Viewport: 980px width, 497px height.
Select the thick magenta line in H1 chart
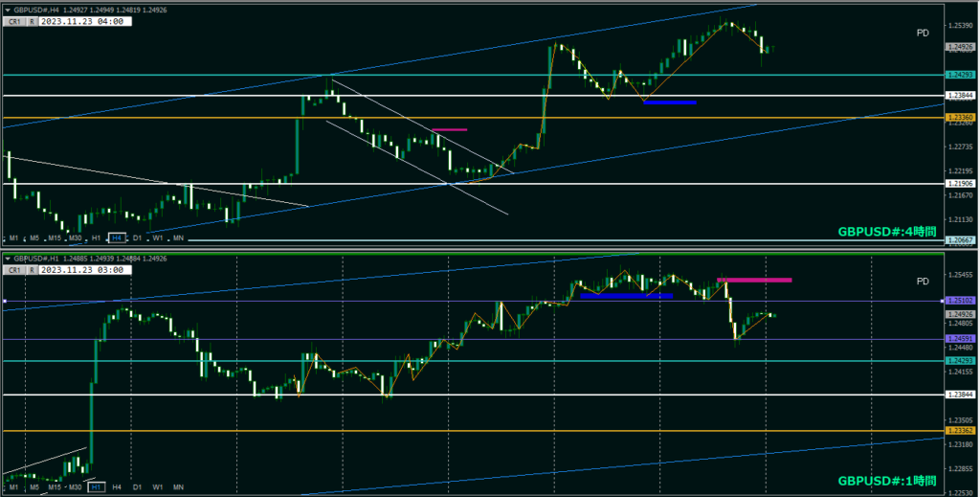754,280
